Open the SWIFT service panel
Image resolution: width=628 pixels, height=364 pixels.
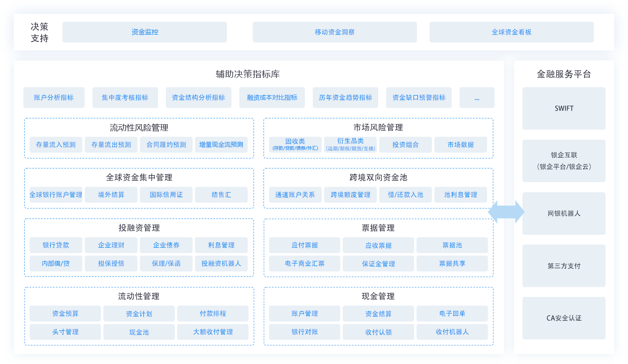point(564,108)
